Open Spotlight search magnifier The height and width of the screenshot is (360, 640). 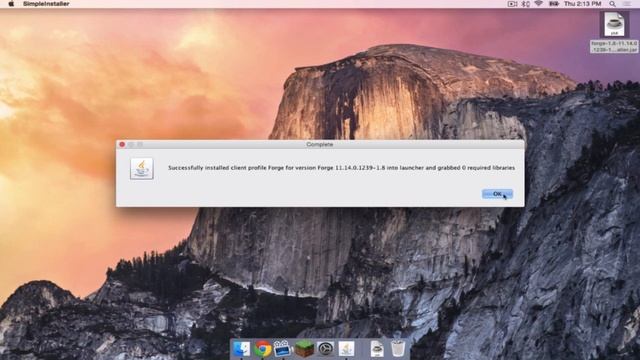pyautogui.click(x=612, y=4)
